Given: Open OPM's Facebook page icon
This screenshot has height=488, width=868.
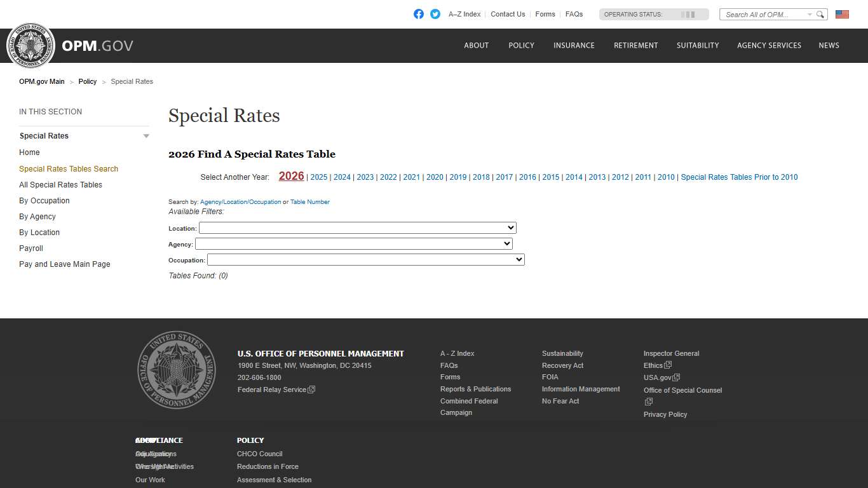Looking at the screenshot, I should (x=419, y=13).
